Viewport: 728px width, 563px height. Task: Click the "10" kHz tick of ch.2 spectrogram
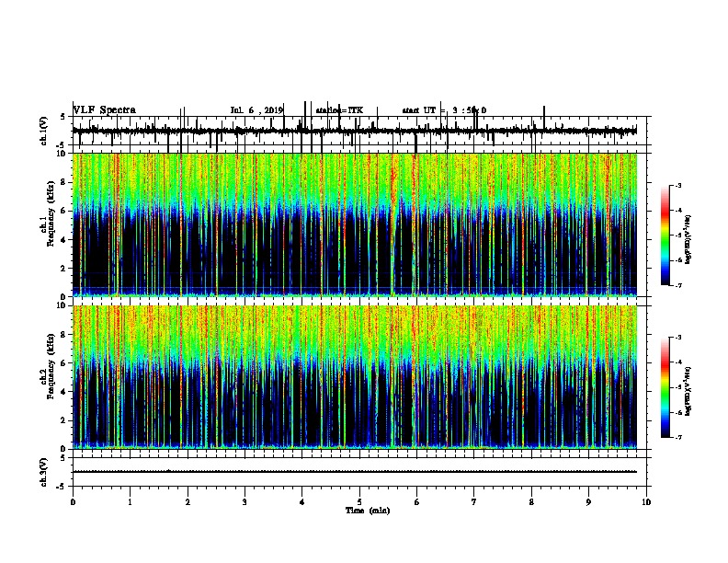[63, 305]
